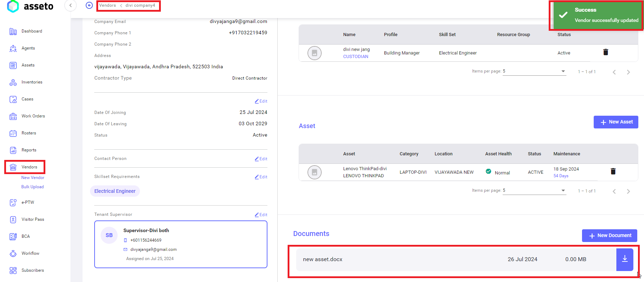This screenshot has height=282, width=644.
Task: Delete the Lenovo ThinkPad-divi asset row
Action: [x=613, y=172]
